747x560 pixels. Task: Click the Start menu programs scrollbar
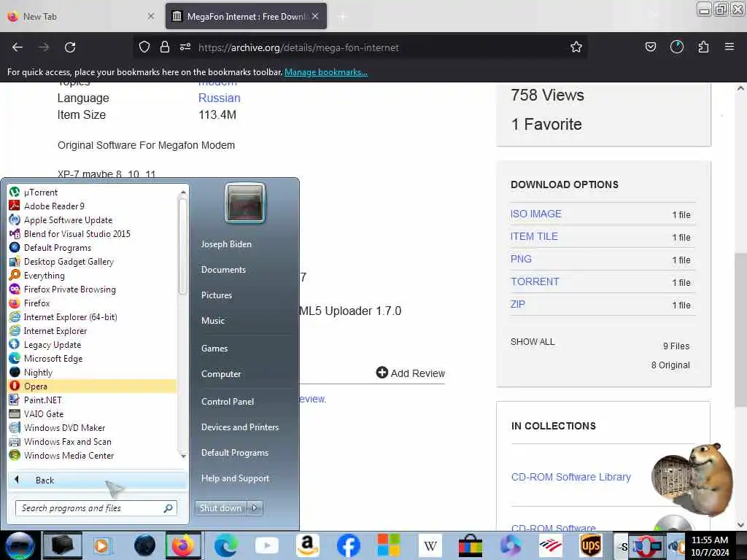[x=183, y=246]
